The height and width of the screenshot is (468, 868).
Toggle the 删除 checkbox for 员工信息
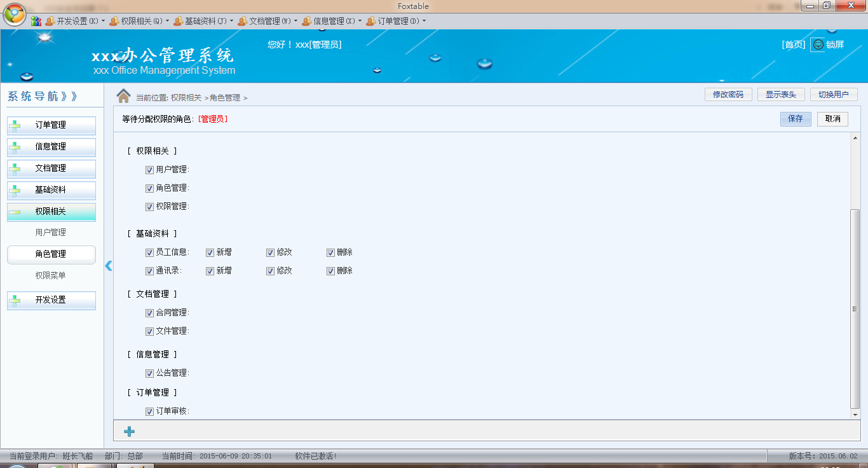pos(331,252)
